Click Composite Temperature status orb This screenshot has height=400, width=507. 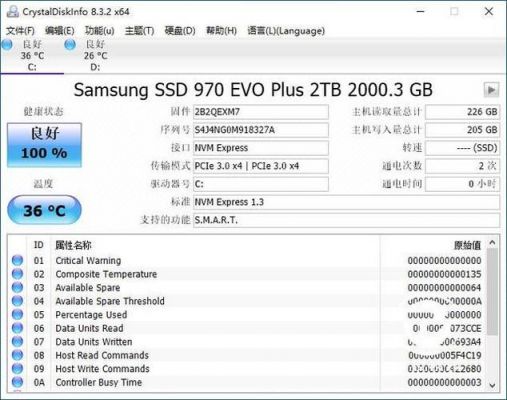coord(17,274)
